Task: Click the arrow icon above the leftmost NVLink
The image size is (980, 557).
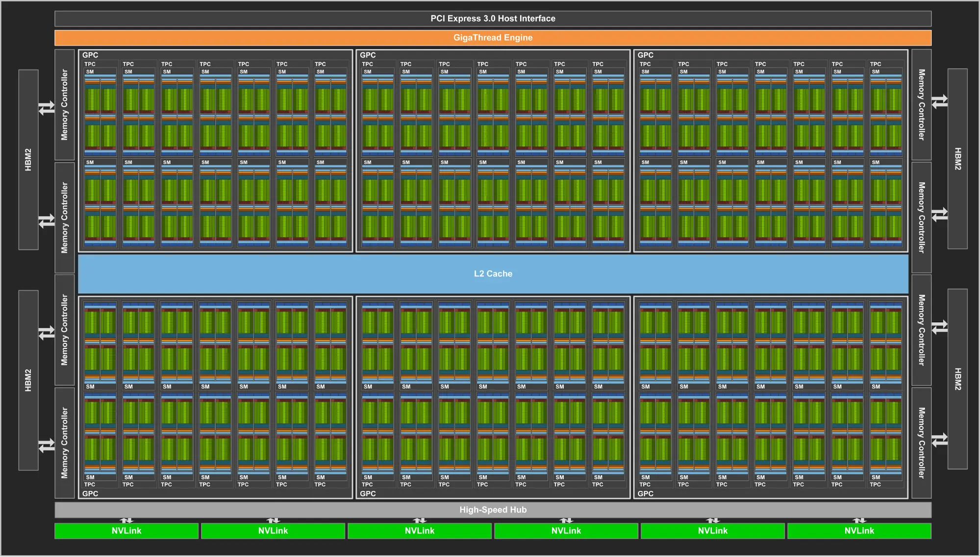Action: point(126,521)
